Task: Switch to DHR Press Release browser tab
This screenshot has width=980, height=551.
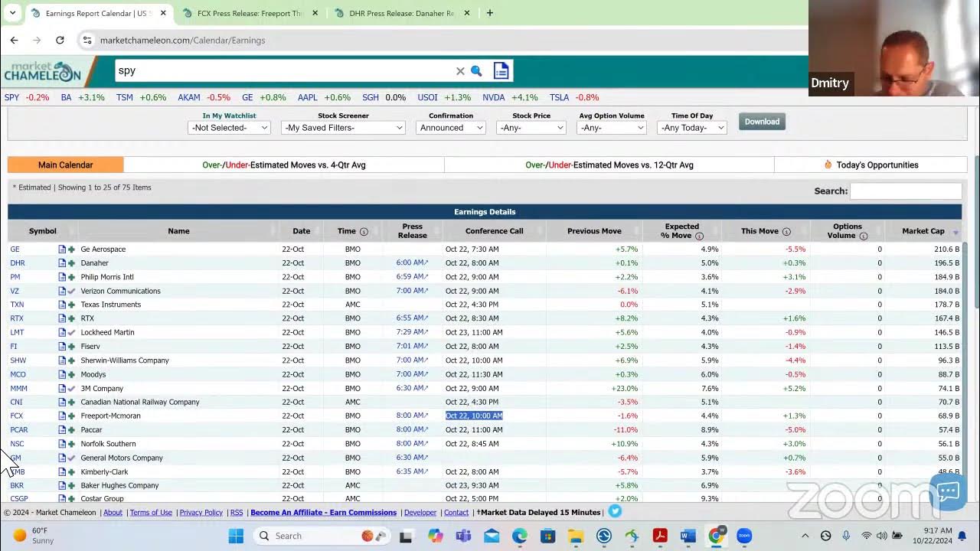Action: pos(401,13)
